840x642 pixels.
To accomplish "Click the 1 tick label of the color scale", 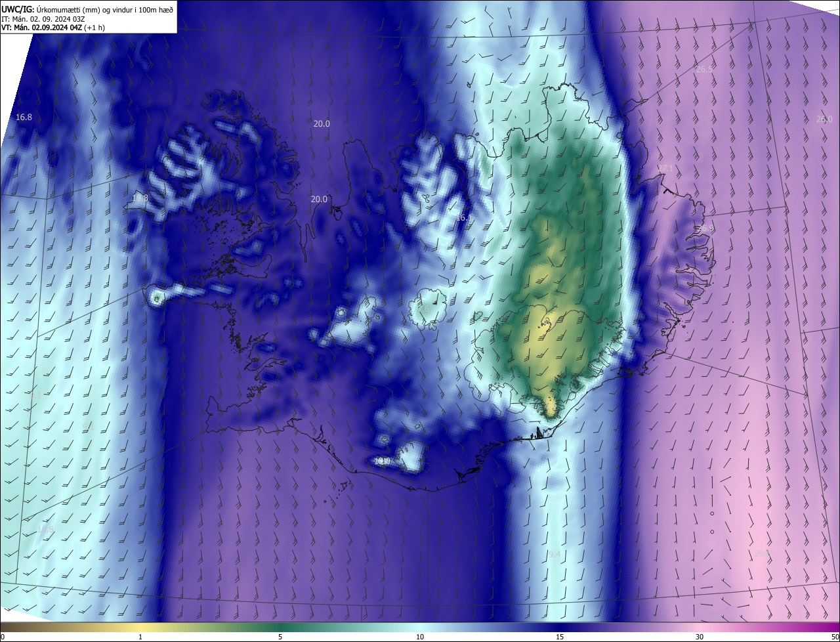I will 140,637.
